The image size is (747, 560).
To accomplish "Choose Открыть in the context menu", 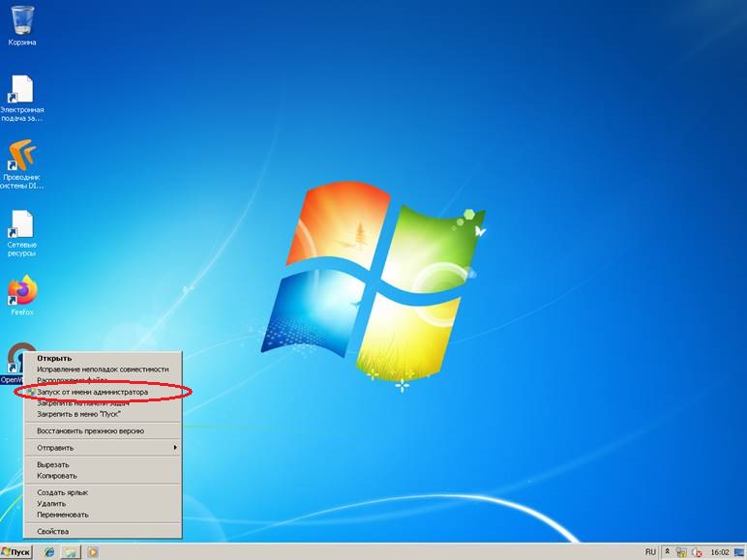I will click(103, 358).
